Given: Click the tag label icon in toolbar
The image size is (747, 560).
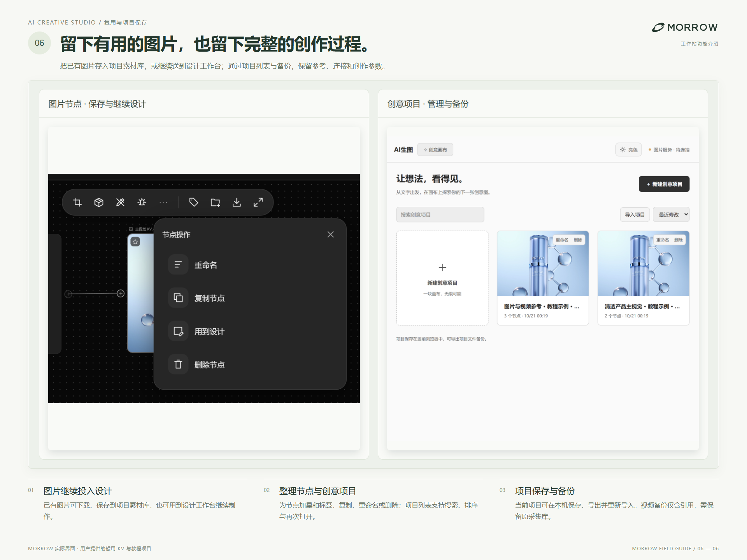Looking at the screenshot, I should (193, 202).
